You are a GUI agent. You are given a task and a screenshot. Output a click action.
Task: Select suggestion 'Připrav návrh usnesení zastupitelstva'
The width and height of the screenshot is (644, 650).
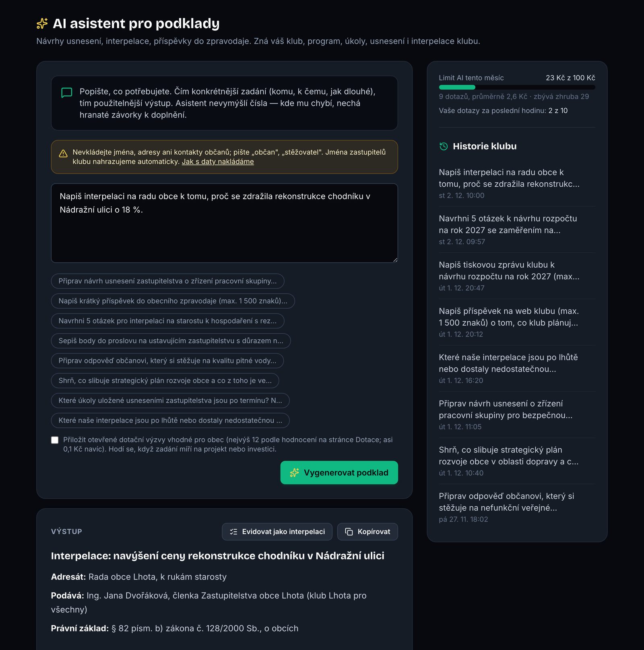168,281
